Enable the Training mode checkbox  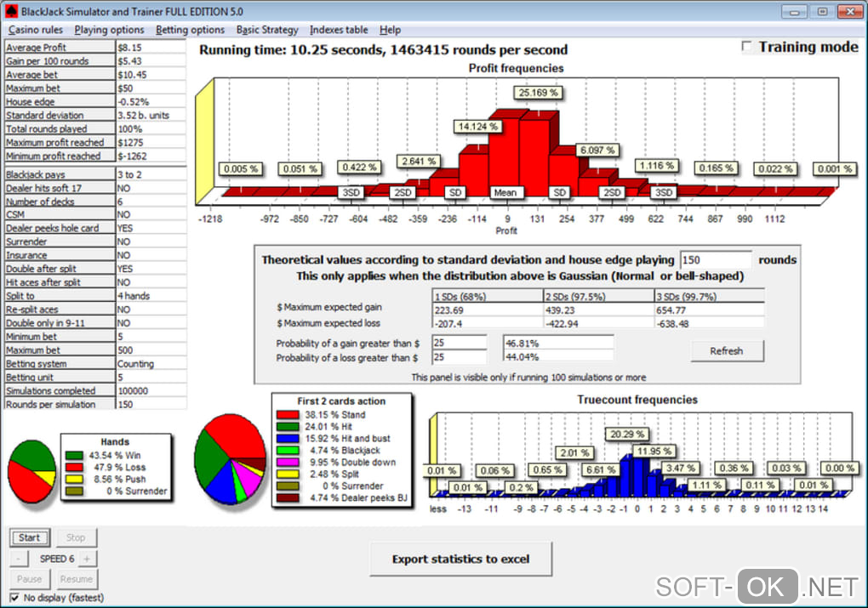pos(747,47)
